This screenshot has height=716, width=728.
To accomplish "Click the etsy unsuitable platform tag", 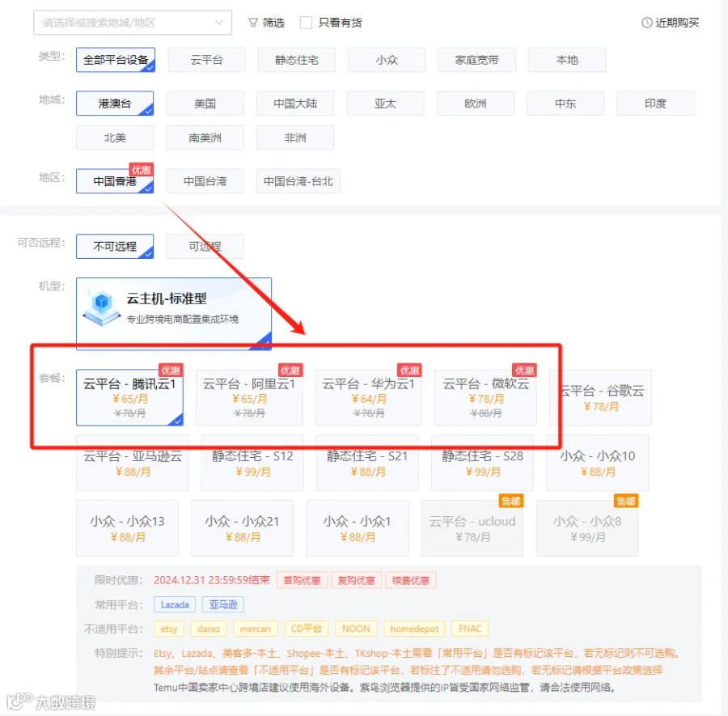I will tap(169, 629).
